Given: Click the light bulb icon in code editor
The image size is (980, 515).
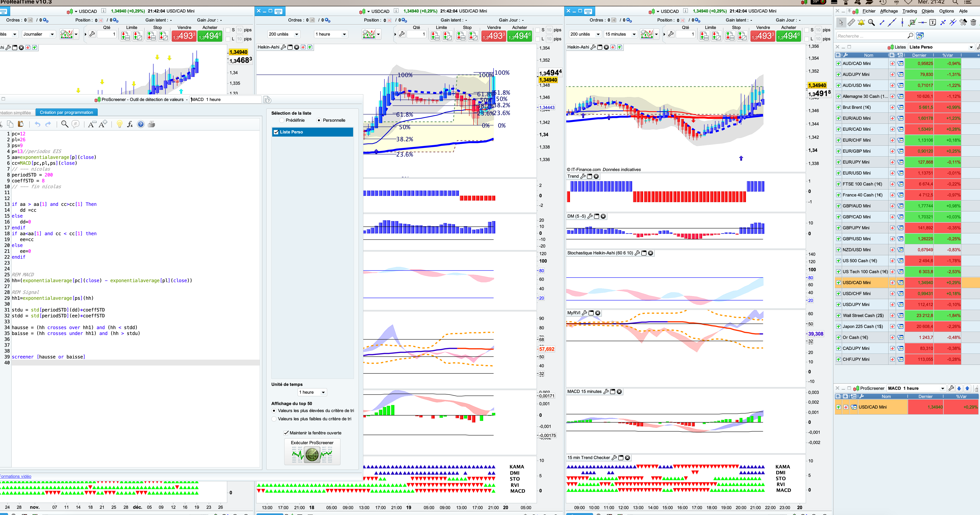Looking at the screenshot, I should pyautogui.click(x=119, y=124).
